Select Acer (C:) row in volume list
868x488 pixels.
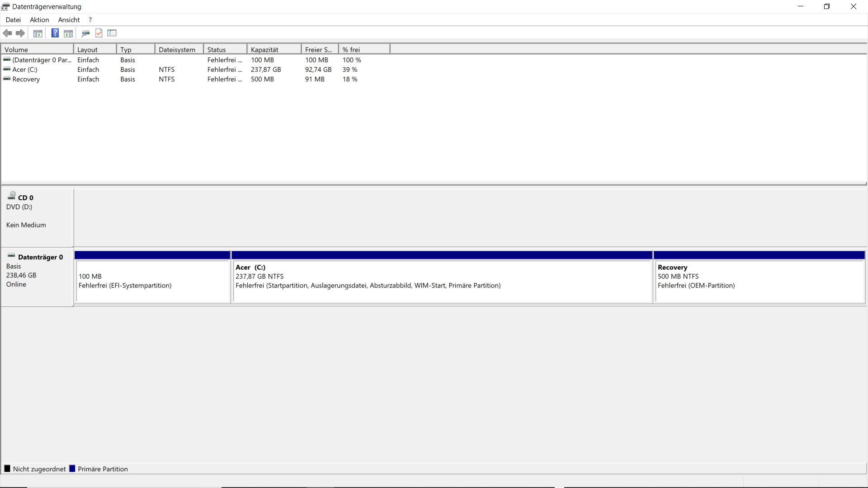pyautogui.click(x=25, y=70)
